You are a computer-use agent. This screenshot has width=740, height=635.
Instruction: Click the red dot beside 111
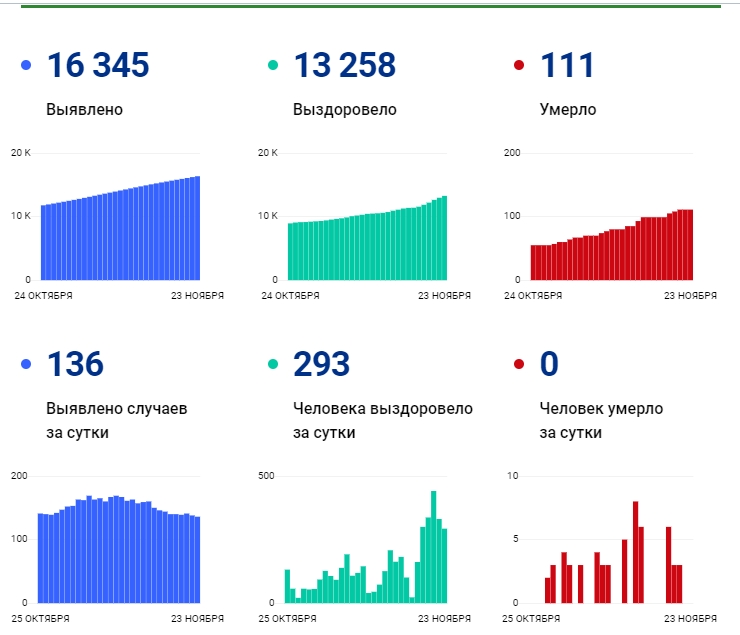pyautogui.click(x=519, y=65)
